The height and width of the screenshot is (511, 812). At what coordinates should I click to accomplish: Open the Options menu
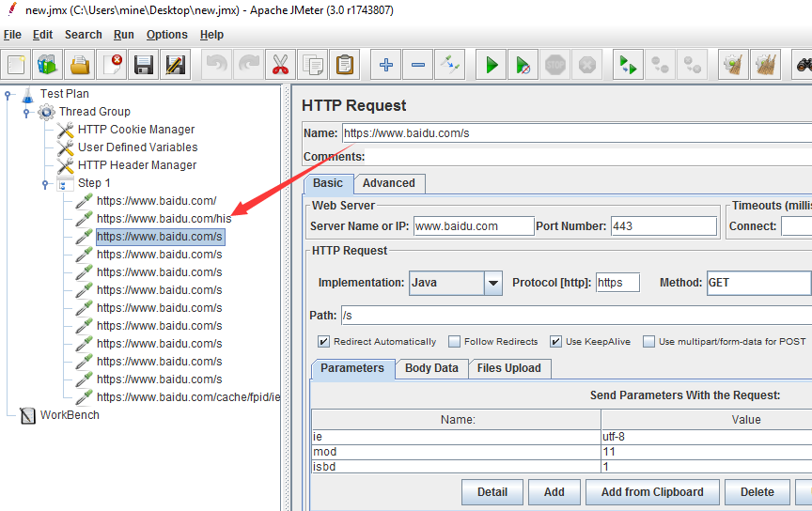(x=166, y=35)
